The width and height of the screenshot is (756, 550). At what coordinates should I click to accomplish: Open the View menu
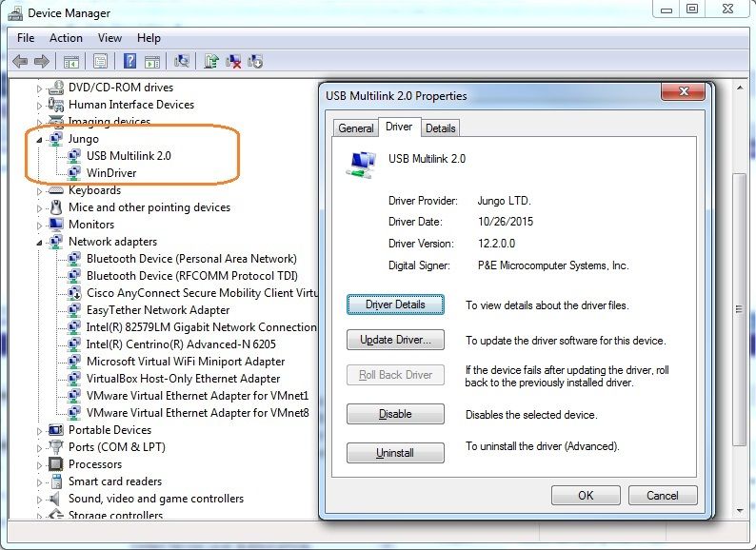(x=109, y=38)
